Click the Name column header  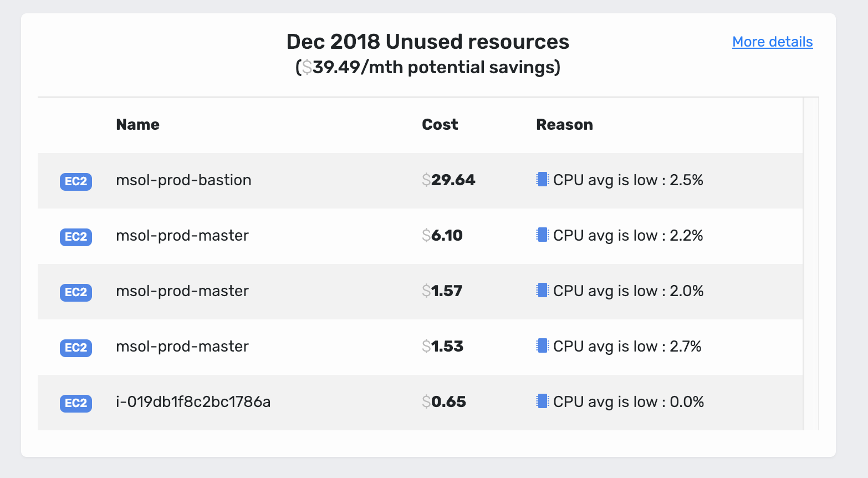click(x=137, y=125)
